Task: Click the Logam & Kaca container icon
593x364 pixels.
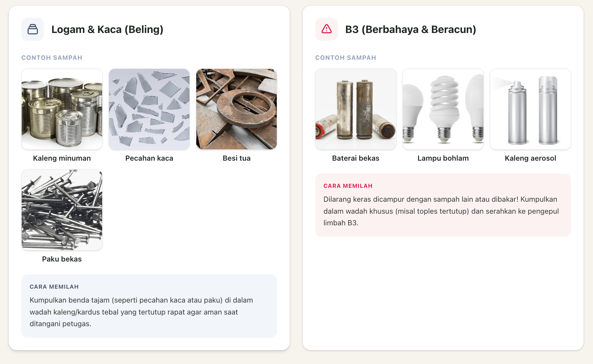Action: [x=33, y=29]
